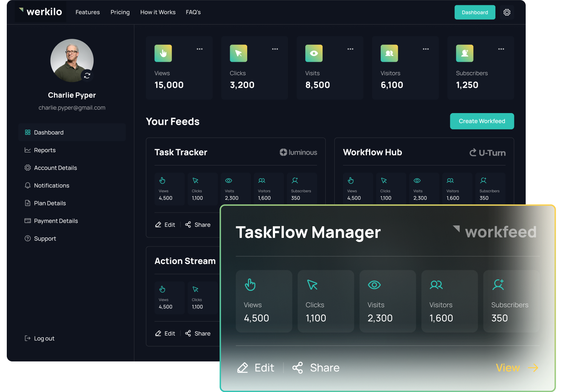
Task: Click Subscribers tile in Task Tracker card
Action: pyautogui.click(x=301, y=189)
